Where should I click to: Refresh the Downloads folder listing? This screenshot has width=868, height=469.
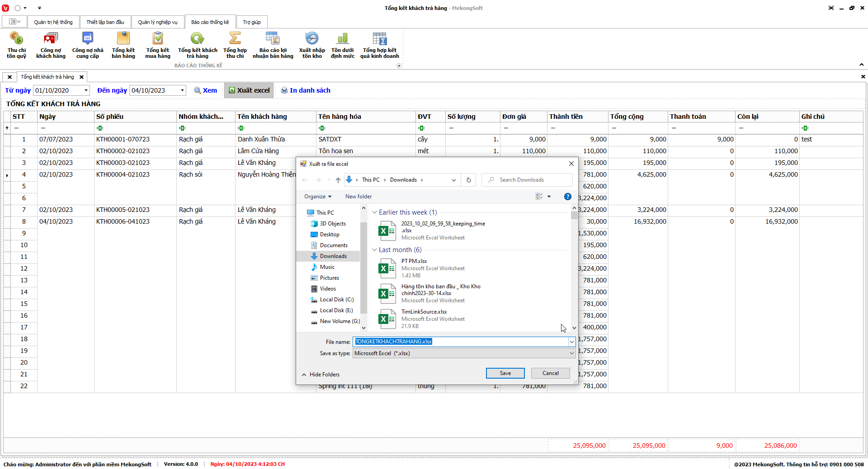pos(468,180)
